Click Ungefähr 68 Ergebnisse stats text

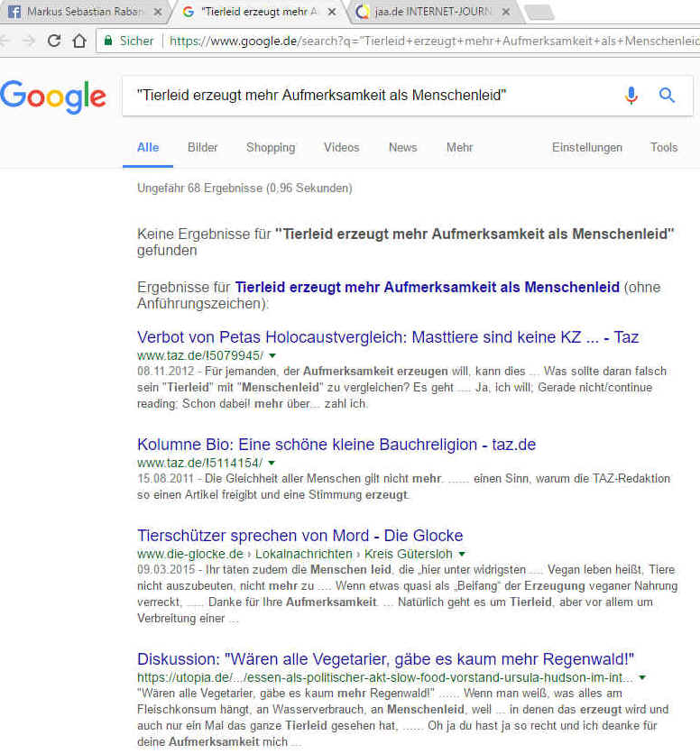tap(244, 188)
